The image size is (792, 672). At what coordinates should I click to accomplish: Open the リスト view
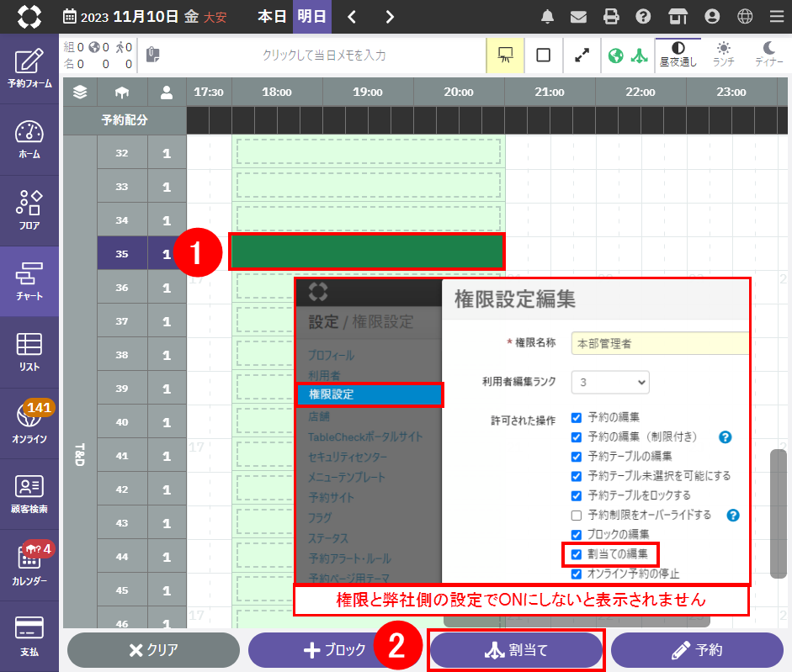[29, 352]
